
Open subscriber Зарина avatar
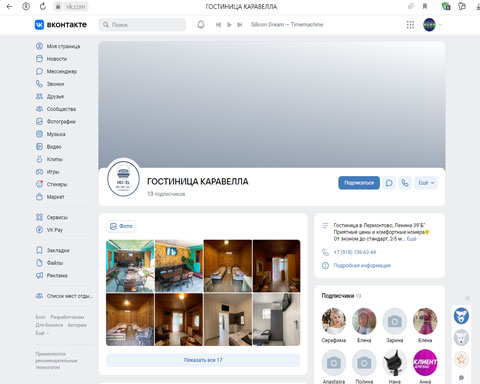tap(395, 321)
